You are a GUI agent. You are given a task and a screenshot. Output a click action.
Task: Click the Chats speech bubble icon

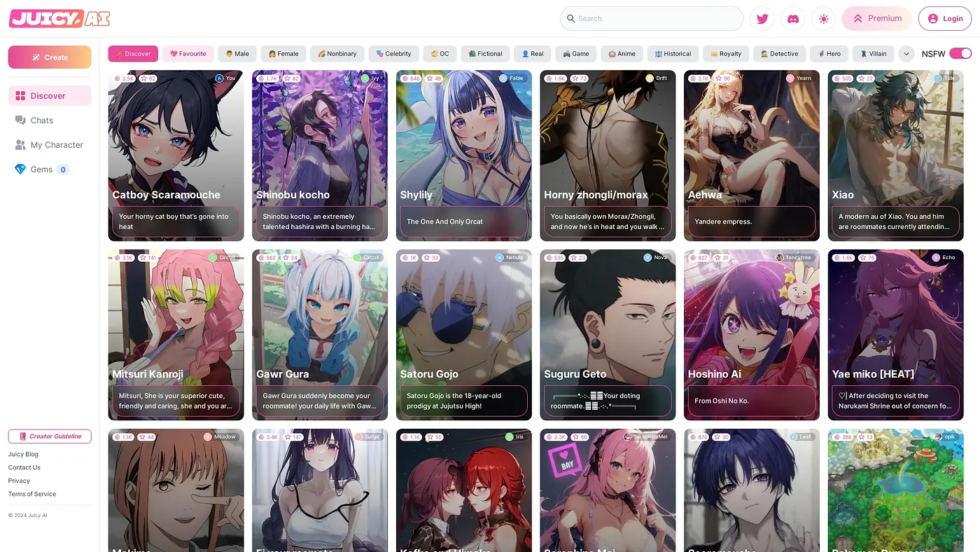[x=20, y=120]
